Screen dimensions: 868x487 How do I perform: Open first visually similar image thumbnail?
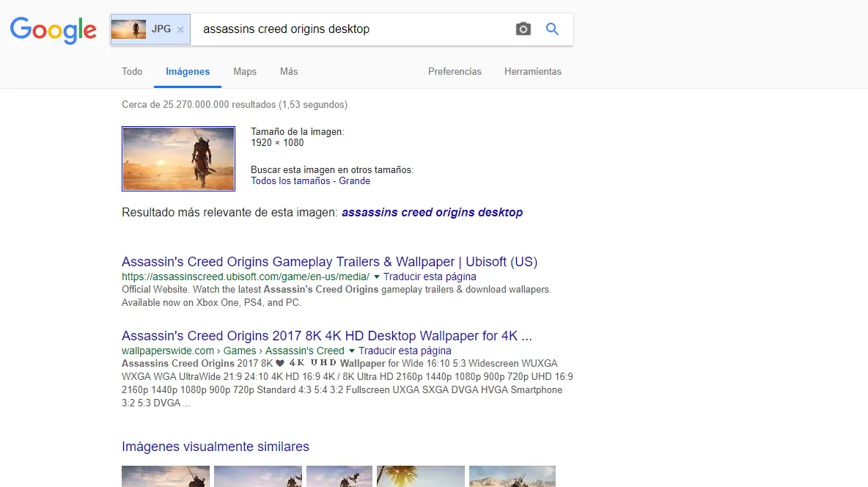166,477
